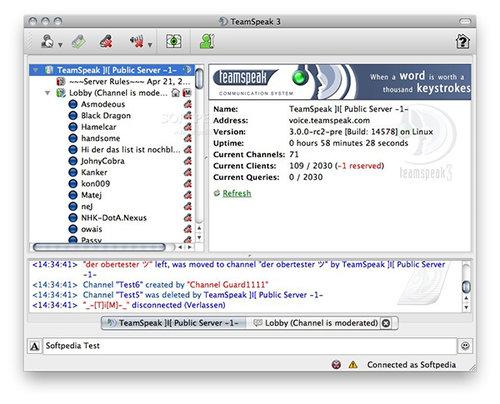The width and height of the screenshot is (500, 404).
Task: Toggle the mute speakers toolbar icon
Action: 137,42
